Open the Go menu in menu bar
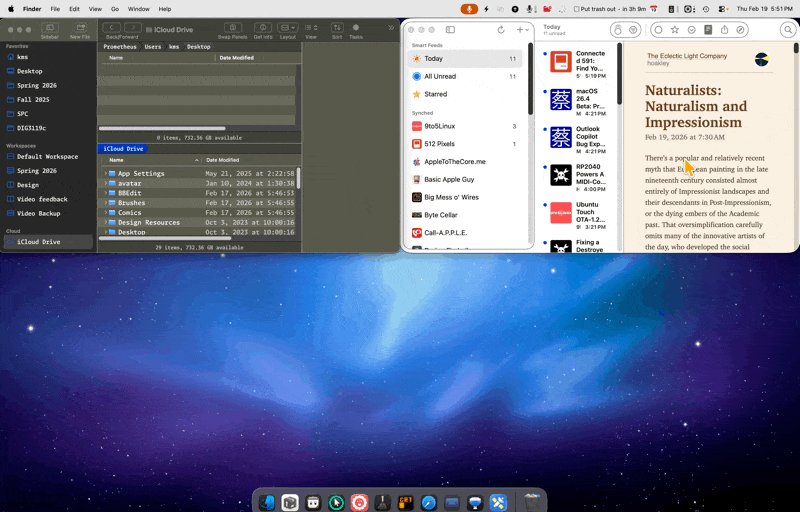 (115, 9)
